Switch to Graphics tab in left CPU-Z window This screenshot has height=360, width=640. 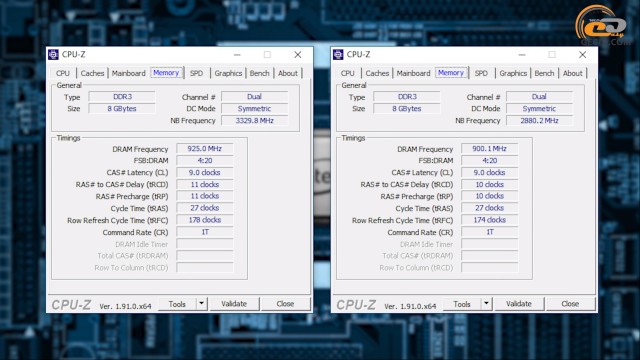click(x=228, y=73)
